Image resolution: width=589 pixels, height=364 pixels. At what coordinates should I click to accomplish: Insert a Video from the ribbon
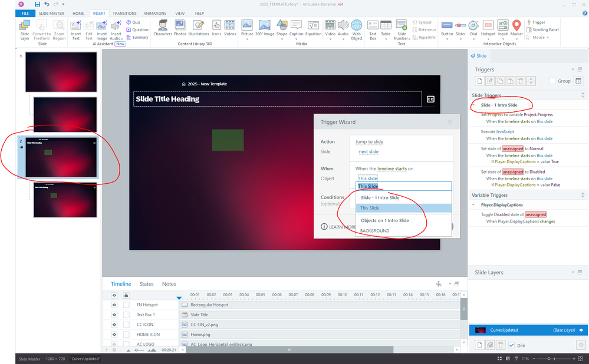(330, 28)
